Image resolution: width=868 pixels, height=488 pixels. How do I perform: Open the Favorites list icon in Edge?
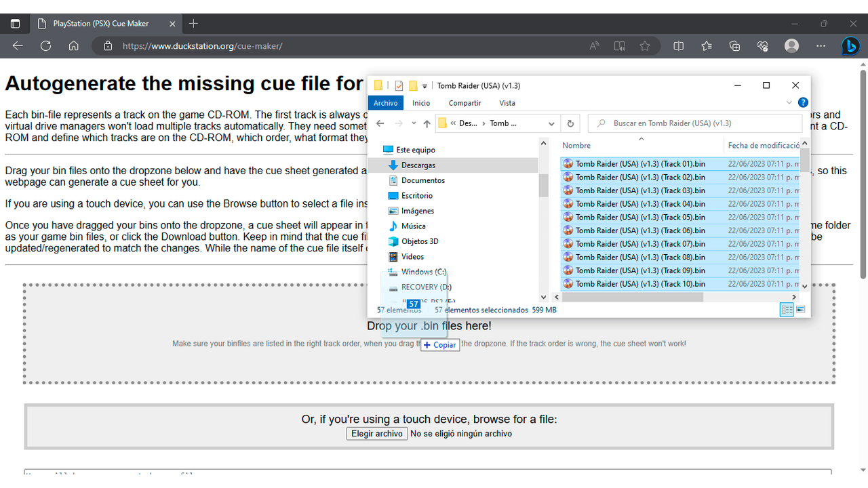[x=707, y=46]
